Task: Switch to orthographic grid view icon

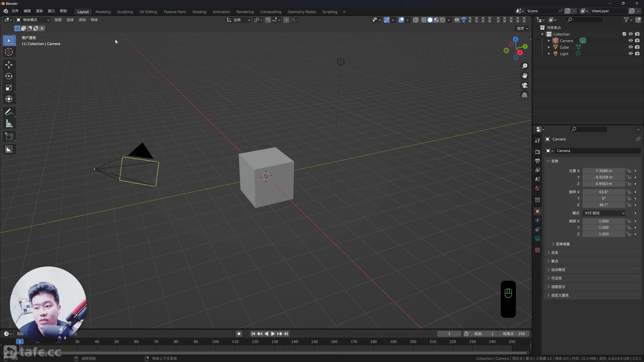Action: click(525, 95)
